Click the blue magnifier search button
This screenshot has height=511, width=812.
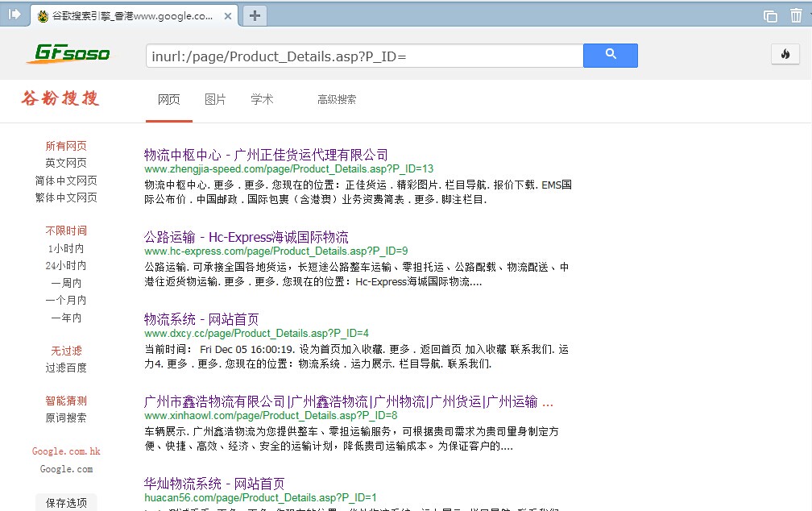[611, 56]
